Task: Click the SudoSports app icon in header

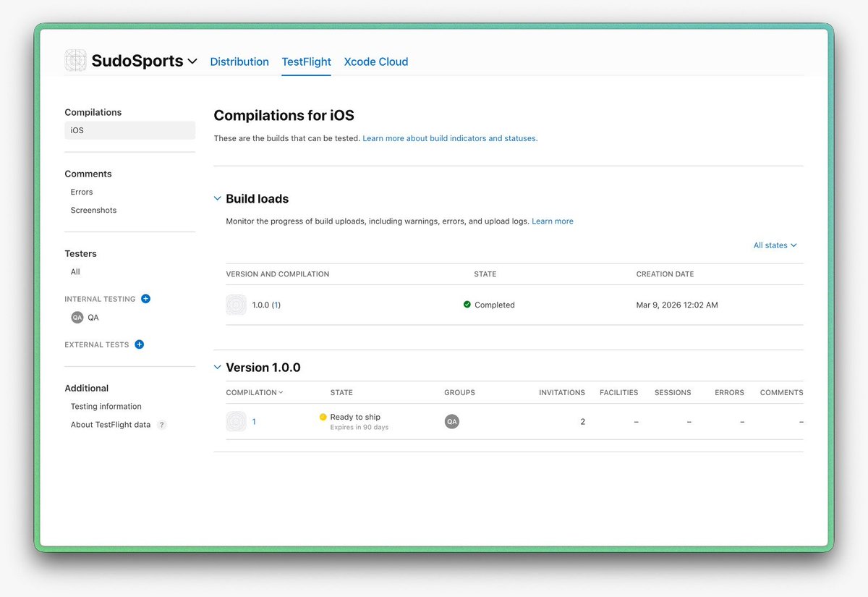Action: [75, 61]
